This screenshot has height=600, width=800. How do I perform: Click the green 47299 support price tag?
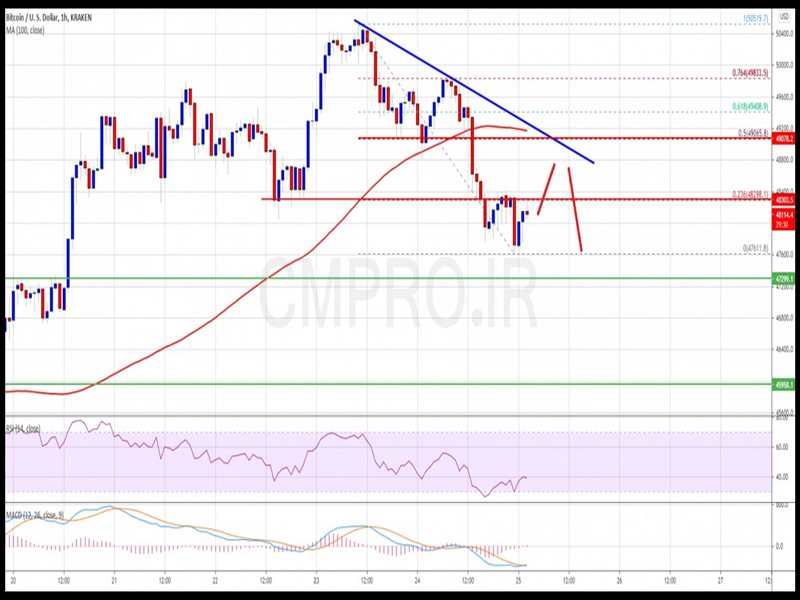click(782, 279)
